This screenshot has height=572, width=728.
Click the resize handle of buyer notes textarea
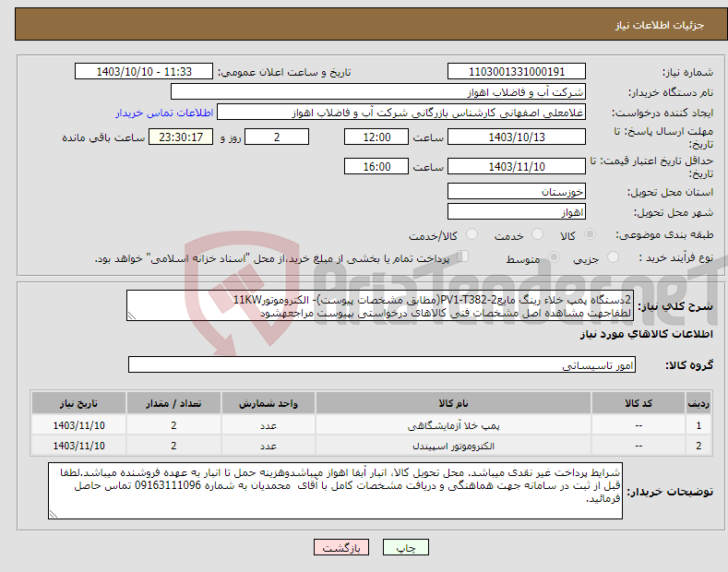[54, 514]
